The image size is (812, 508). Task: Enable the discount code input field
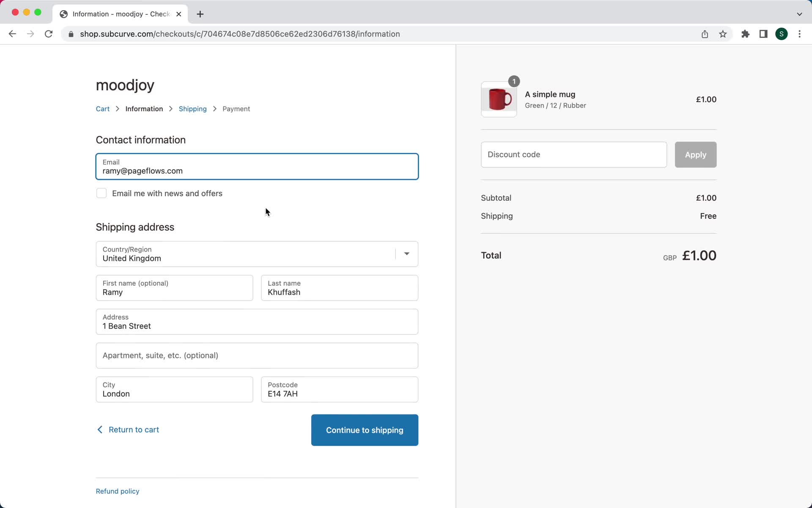coord(573,155)
